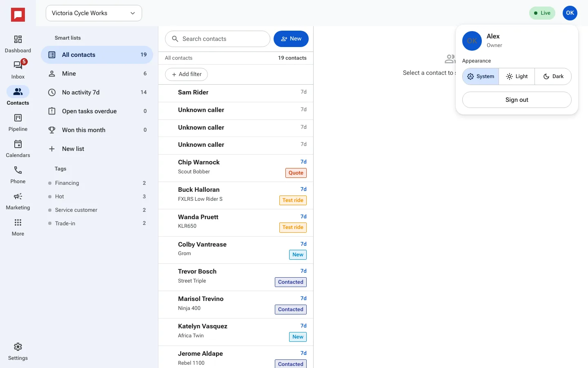Select the Contacts people icon
The height and width of the screenshot is (368, 588).
(x=18, y=92)
